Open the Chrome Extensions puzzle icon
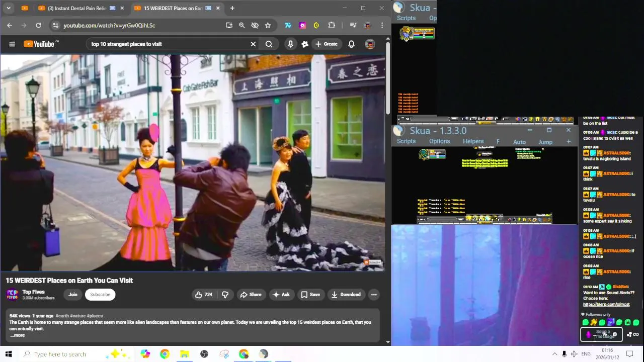This screenshot has width=644, height=362. [332, 25]
